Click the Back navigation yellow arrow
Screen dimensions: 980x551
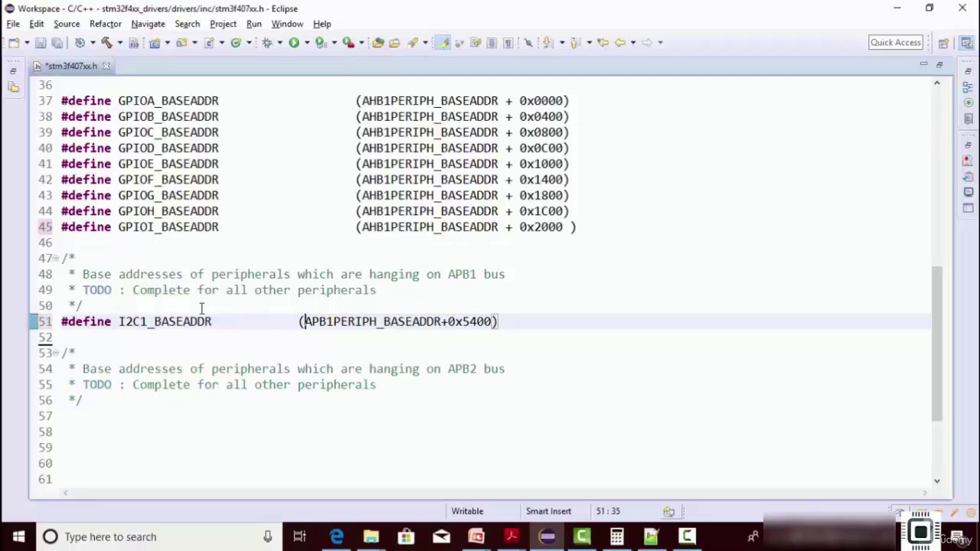[620, 43]
